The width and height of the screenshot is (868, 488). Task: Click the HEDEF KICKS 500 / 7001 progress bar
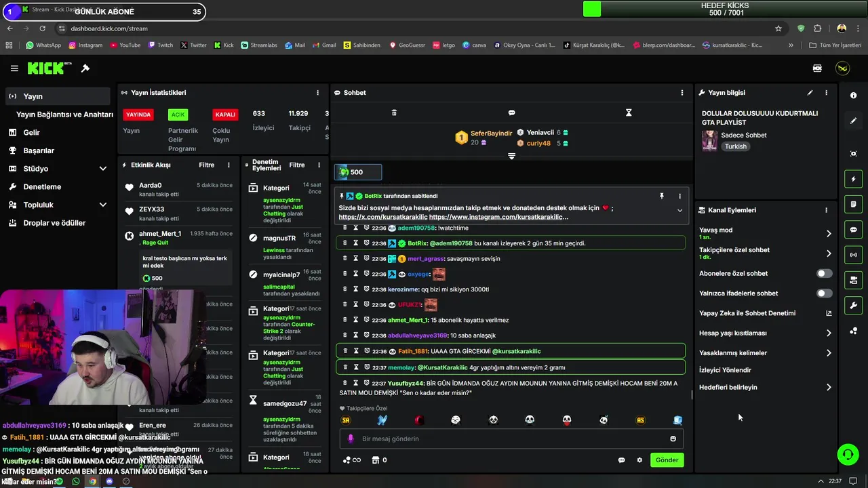pyautogui.click(x=725, y=9)
